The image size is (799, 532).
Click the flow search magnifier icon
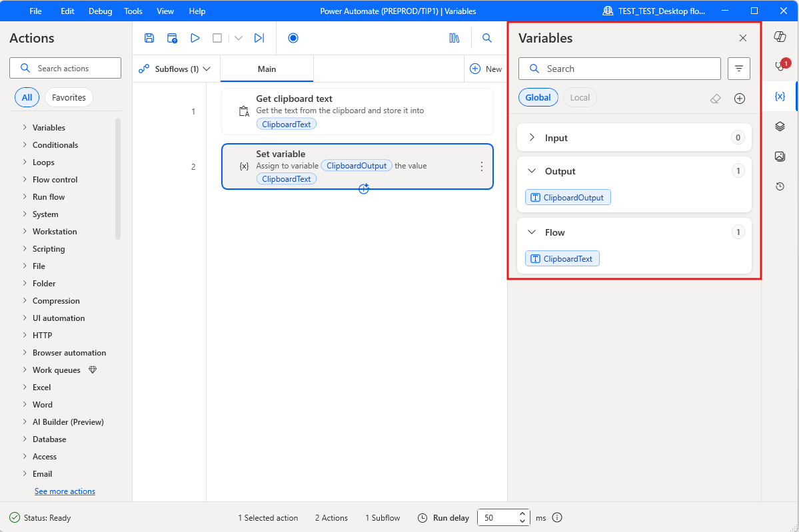487,38
